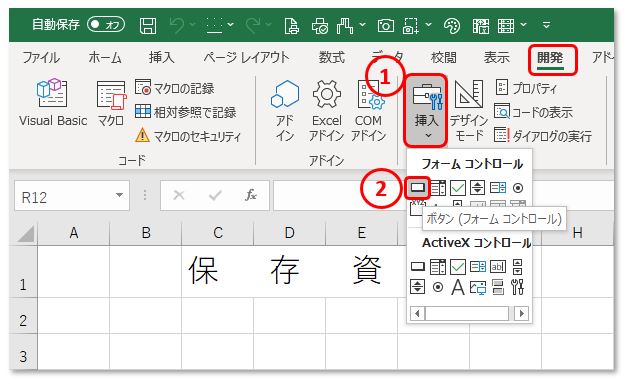Click ダイアログの実行 run dialog button
The width and height of the screenshot is (628, 380).
(x=543, y=136)
